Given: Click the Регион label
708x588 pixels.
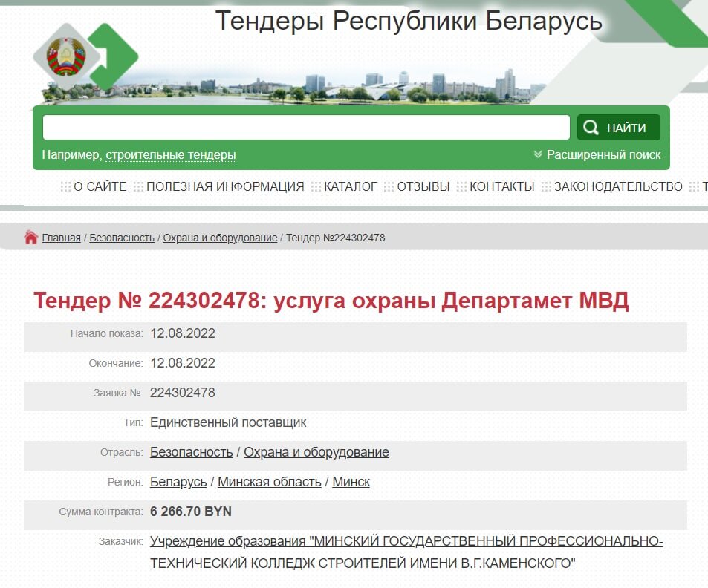Looking at the screenshot, I should [x=125, y=482].
